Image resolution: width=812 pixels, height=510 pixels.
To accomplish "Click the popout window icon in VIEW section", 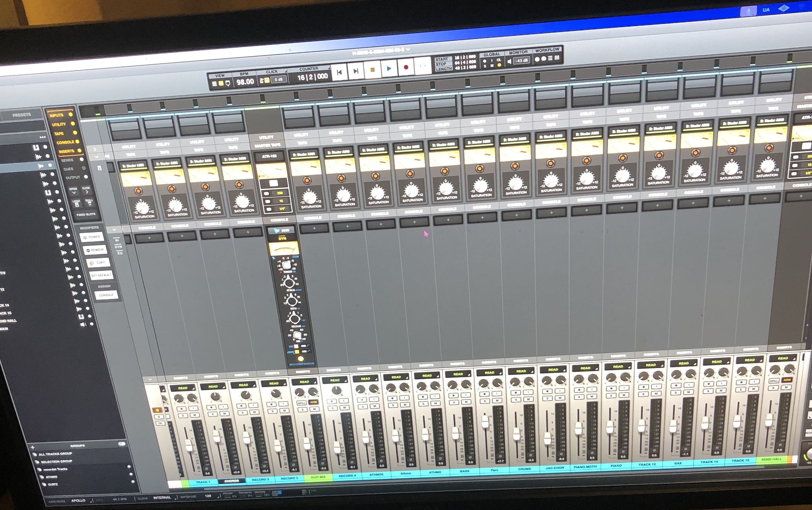I will click(228, 83).
